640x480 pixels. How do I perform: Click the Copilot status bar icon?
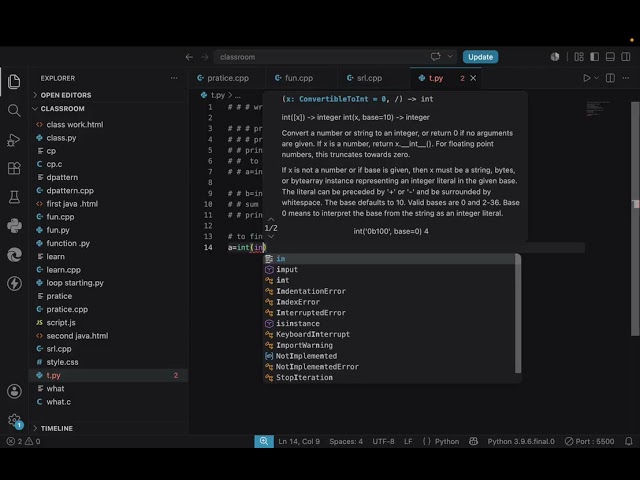click(x=473, y=441)
